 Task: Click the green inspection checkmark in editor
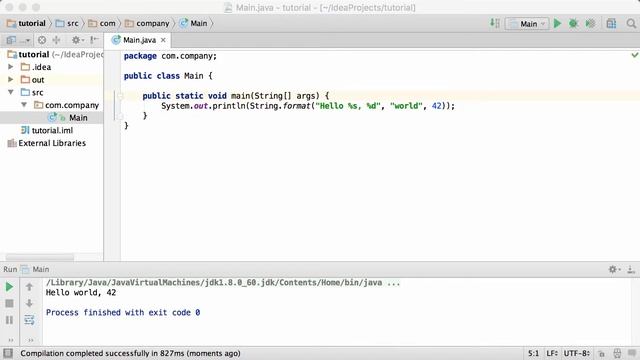[635, 55]
